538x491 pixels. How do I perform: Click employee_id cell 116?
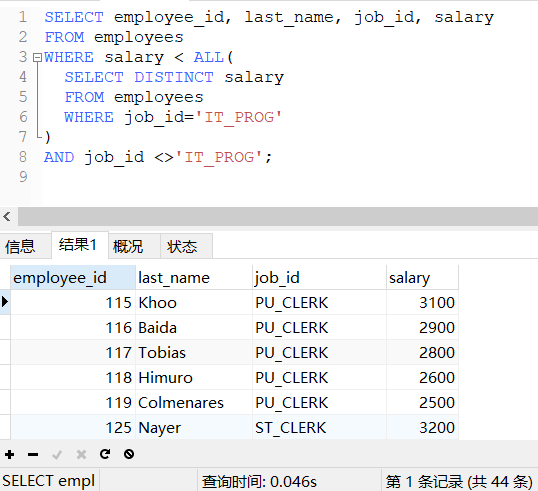pyautogui.click(x=73, y=328)
